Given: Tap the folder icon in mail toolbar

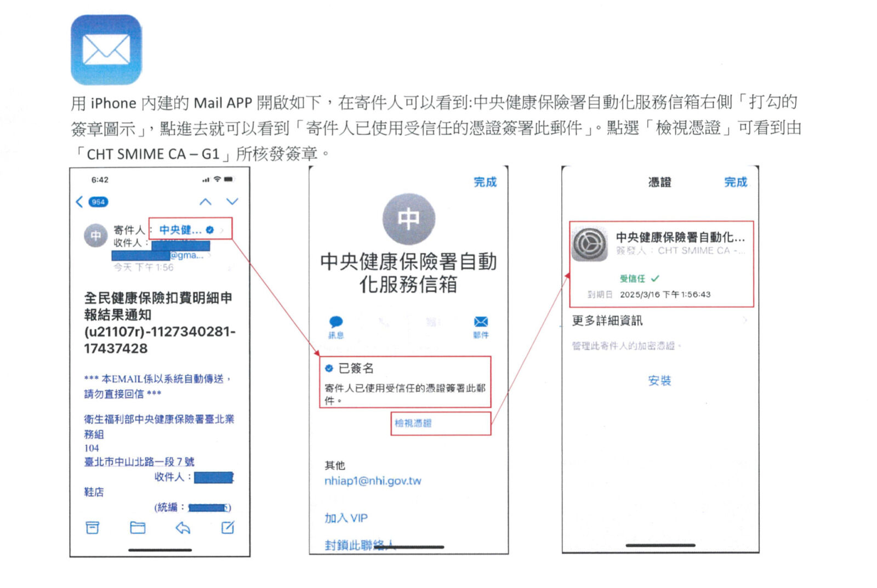Looking at the screenshot, I should click(138, 528).
